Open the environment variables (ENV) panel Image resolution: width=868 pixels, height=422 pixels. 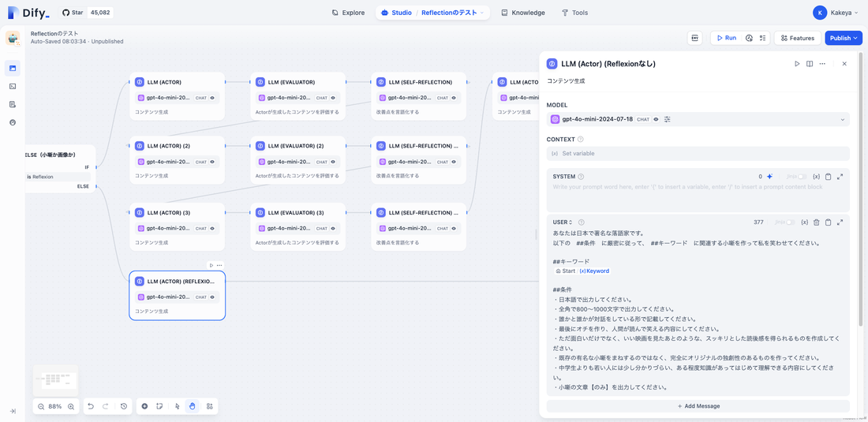(695, 38)
